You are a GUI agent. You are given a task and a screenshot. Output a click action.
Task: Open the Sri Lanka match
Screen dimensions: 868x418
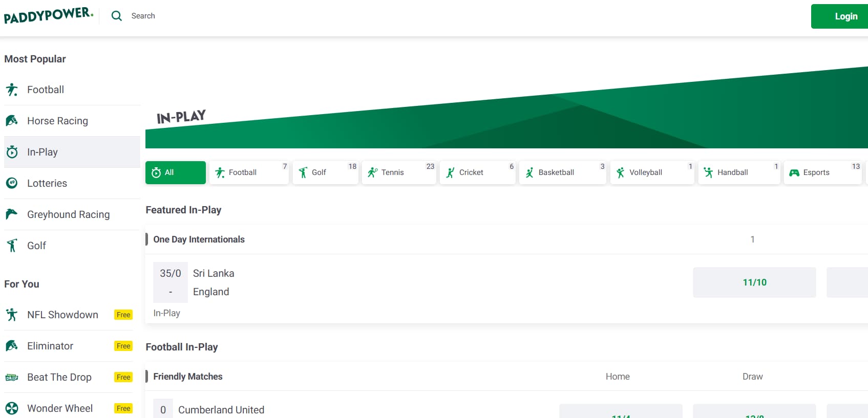pos(214,273)
